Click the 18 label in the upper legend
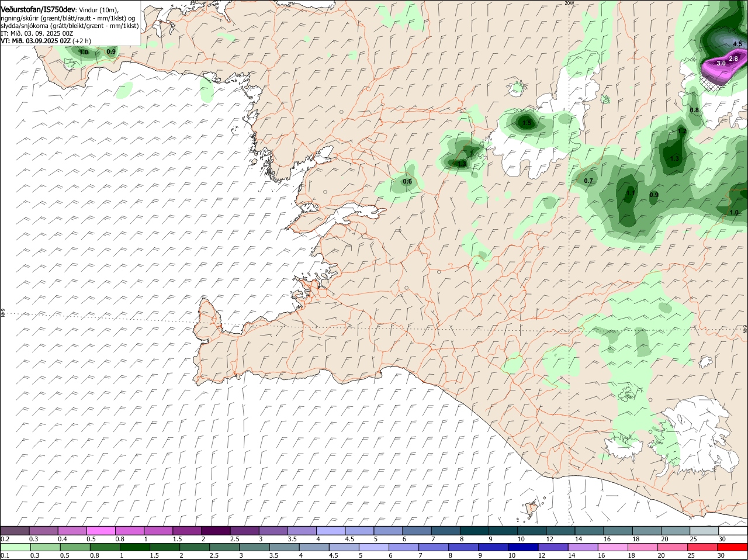748x560 pixels. [x=635, y=539]
